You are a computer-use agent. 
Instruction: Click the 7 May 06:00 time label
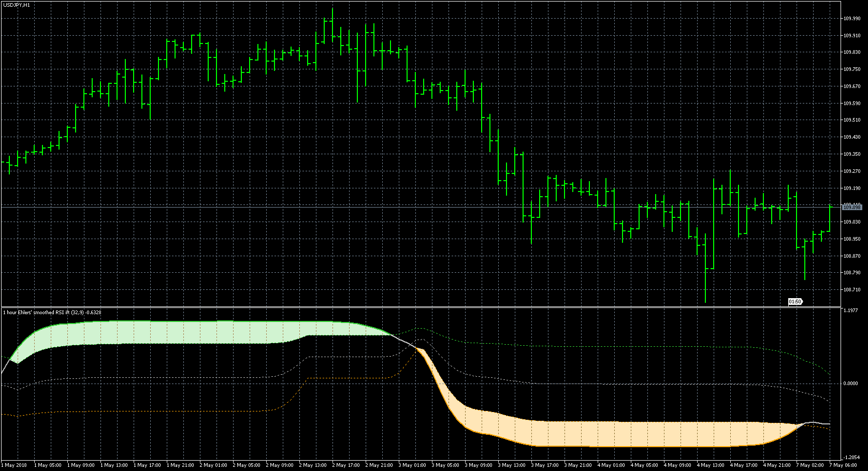click(x=843, y=465)
